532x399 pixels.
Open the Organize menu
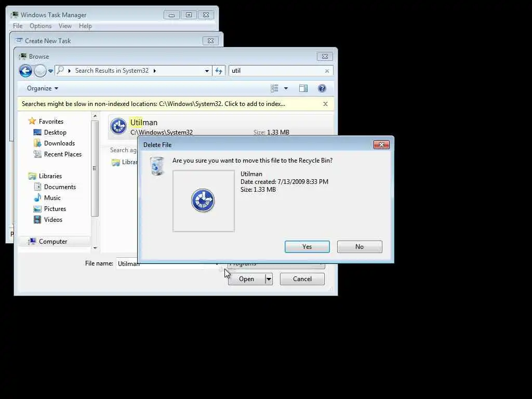click(43, 88)
